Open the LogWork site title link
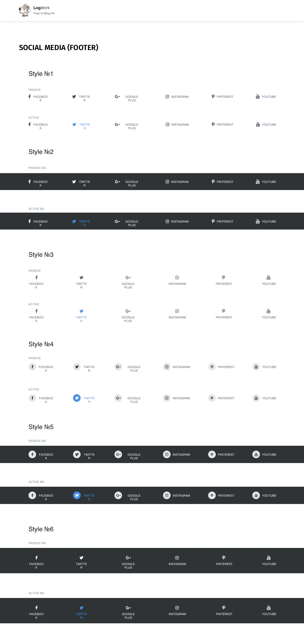304x644 pixels. 42,8
